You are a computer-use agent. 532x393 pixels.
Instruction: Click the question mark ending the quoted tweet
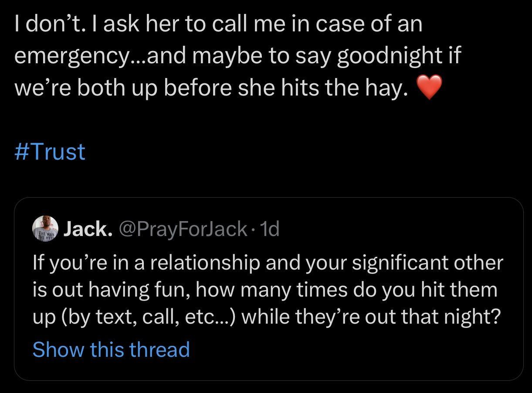click(497, 317)
